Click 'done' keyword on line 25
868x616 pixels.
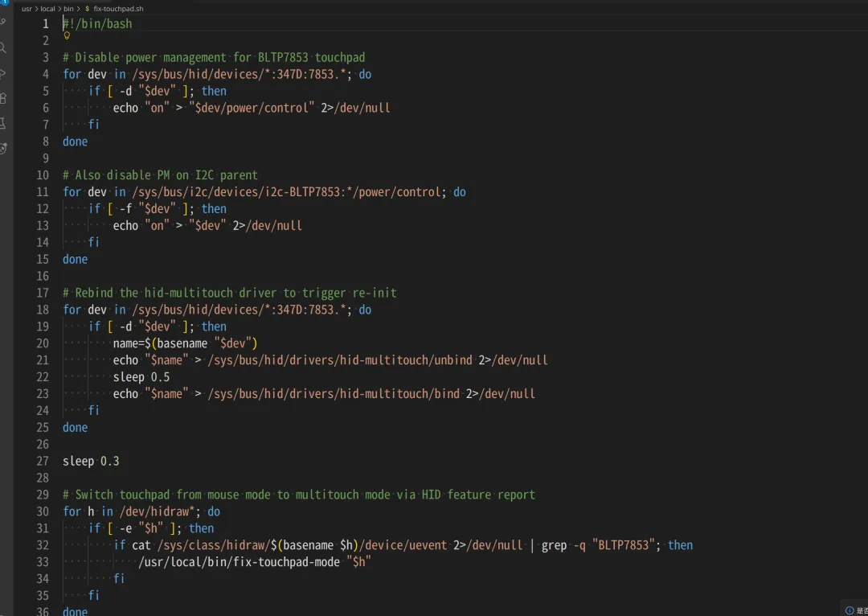[76, 428]
